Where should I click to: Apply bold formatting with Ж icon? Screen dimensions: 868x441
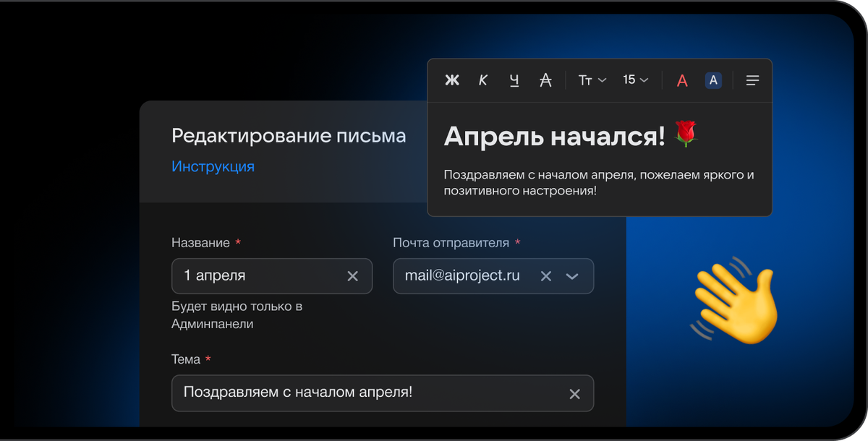coord(451,80)
